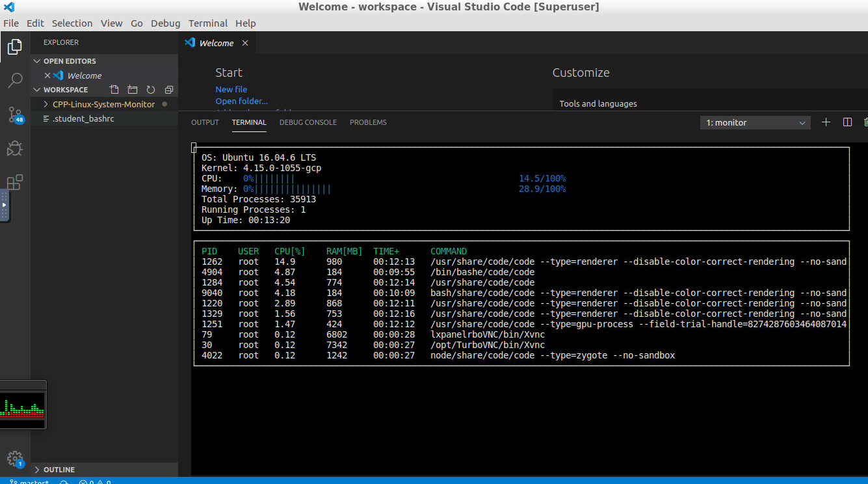Open the errors and warnings status indicator
This screenshot has height=484, width=868.
(94, 482)
